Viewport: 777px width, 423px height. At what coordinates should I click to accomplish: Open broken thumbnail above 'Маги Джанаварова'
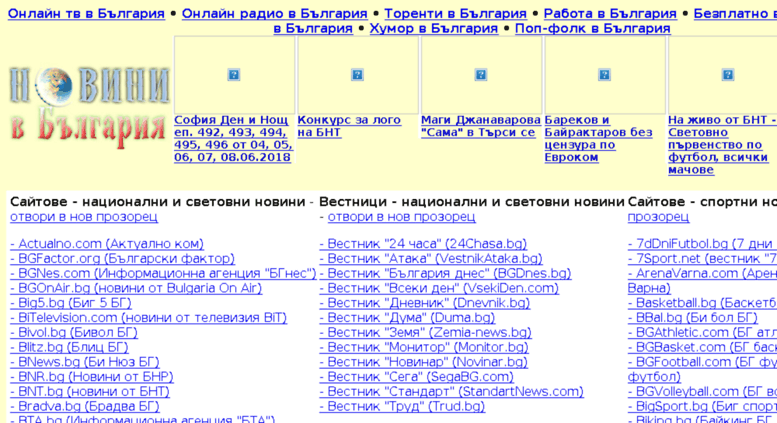tap(481, 75)
